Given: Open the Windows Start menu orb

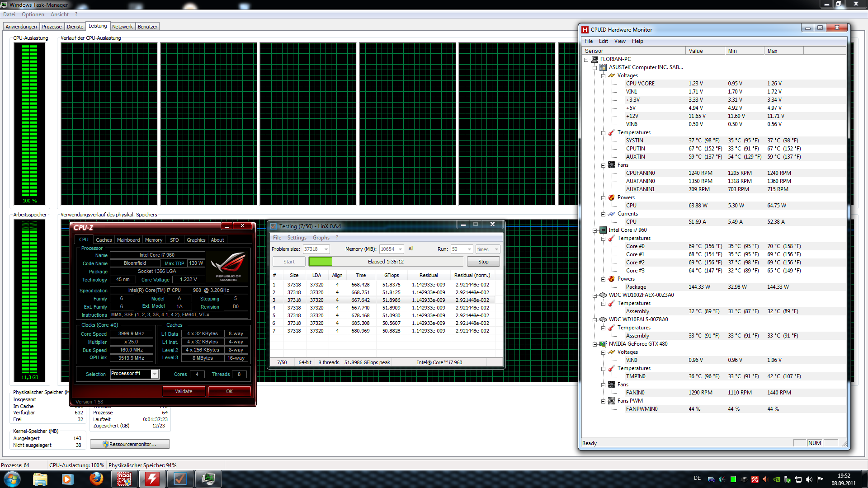Looking at the screenshot, I should pyautogui.click(x=12, y=479).
